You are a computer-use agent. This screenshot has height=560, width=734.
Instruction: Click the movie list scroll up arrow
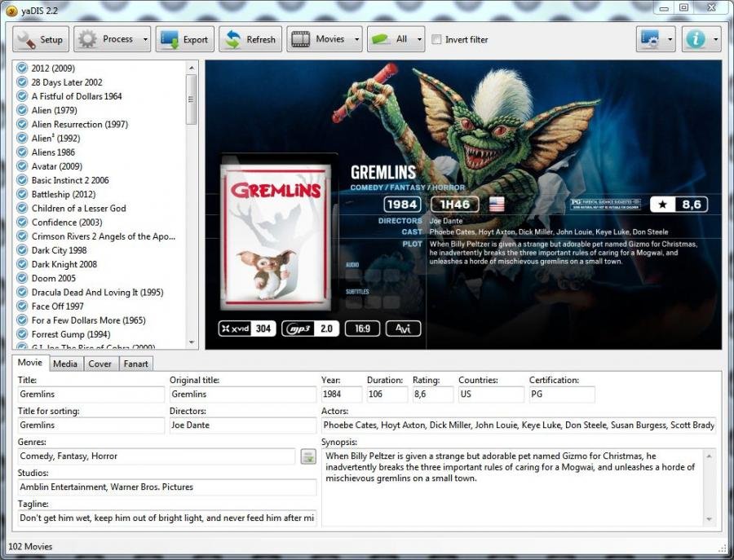[191, 68]
